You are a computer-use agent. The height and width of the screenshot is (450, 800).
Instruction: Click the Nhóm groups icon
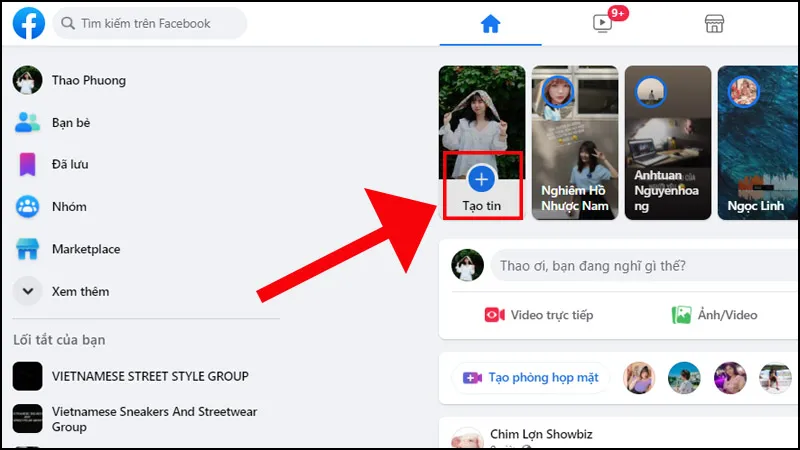pos(28,207)
